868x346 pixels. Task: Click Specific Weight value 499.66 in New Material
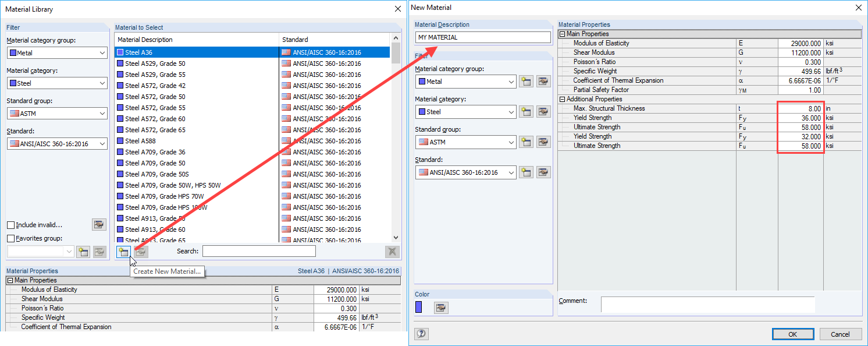(801, 71)
